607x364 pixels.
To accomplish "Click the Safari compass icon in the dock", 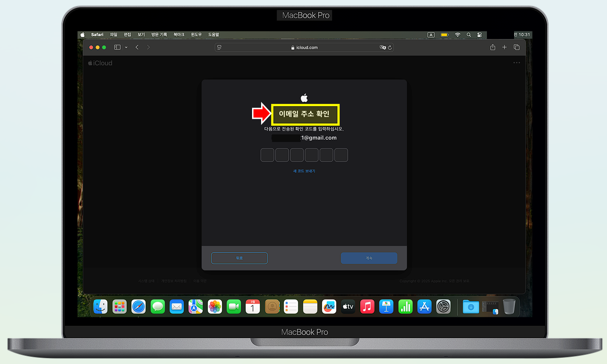I will coord(139,306).
